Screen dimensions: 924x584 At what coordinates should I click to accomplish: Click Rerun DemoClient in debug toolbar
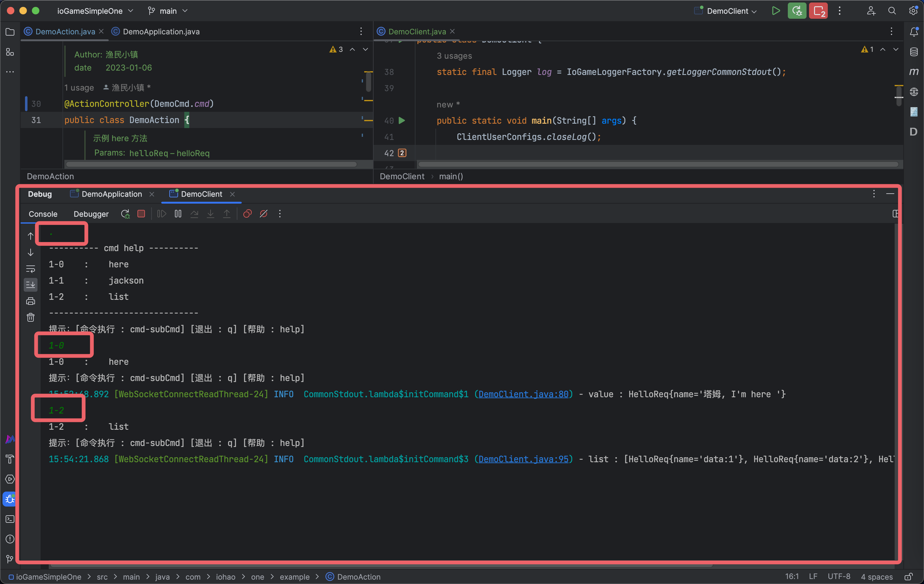click(x=125, y=214)
